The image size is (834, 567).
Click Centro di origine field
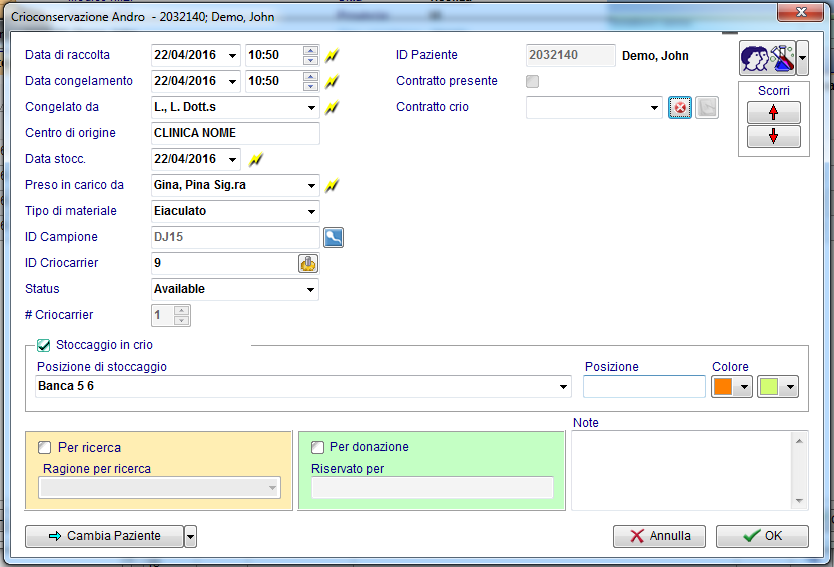[x=235, y=134]
